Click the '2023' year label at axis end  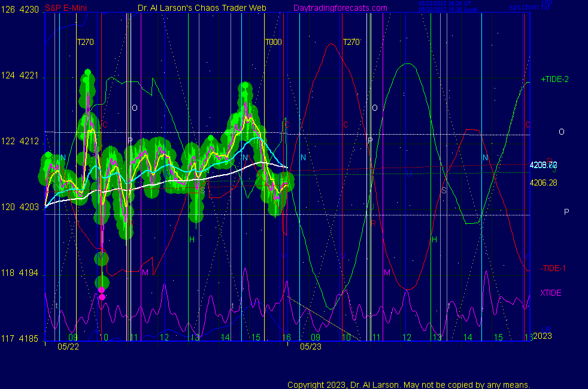542,336
